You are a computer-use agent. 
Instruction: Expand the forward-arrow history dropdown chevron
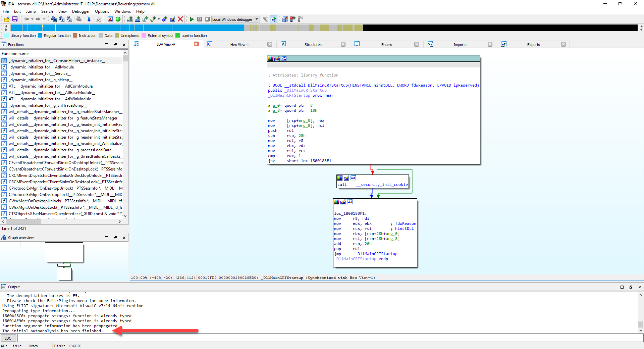coord(44,19)
